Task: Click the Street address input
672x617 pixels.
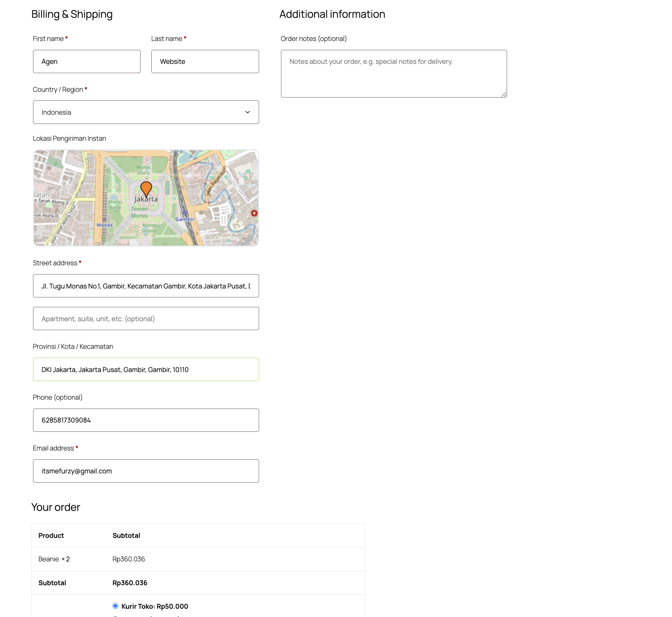Action: (146, 286)
